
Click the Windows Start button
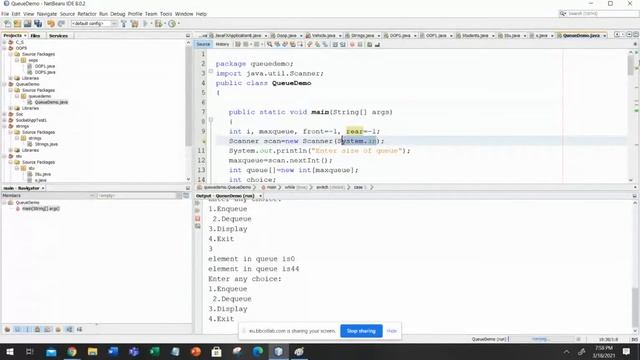pyautogui.click(x=10, y=352)
